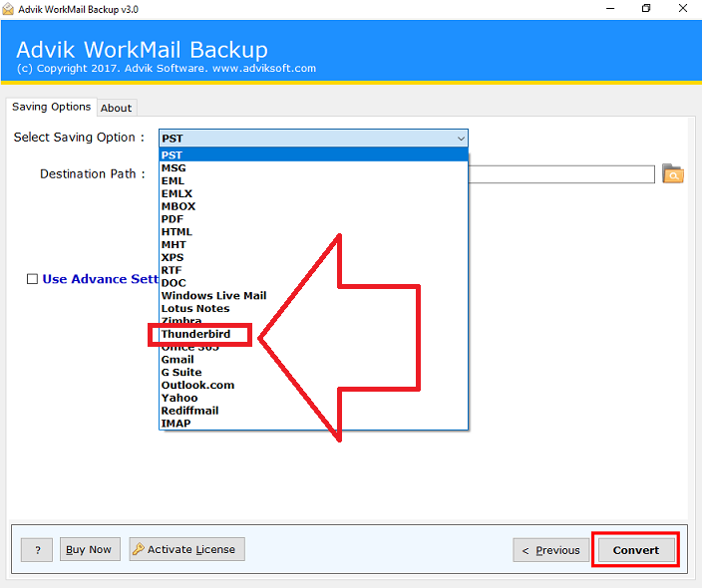Screen dimensions: 702x588
Task: Pick Gmail from the dropdown list
Action: point(313,360)
